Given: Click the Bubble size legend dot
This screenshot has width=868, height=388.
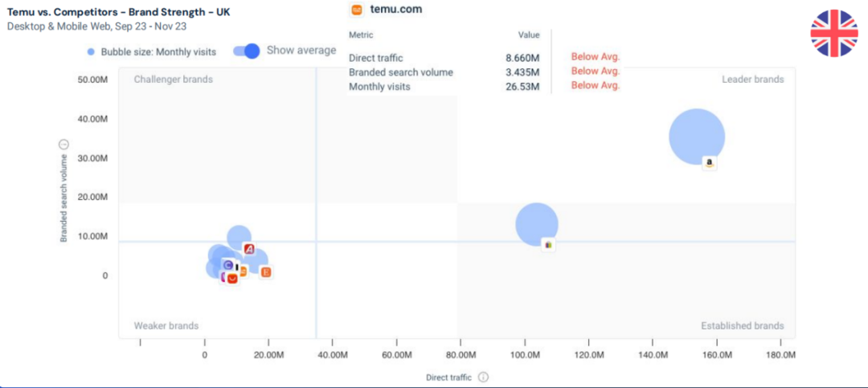Looking at the screenshot, I should point(92,52).
